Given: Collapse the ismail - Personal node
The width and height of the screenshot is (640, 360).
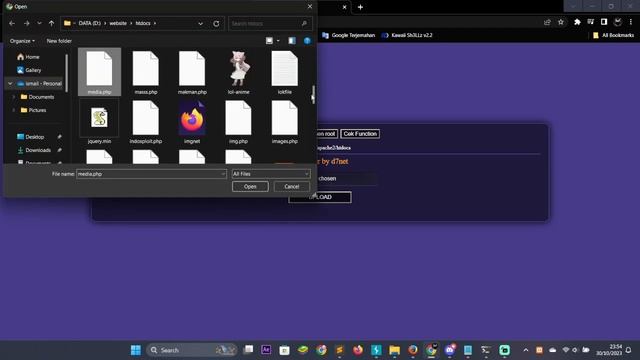Looking at the screenshot, I should coord(10,84).
